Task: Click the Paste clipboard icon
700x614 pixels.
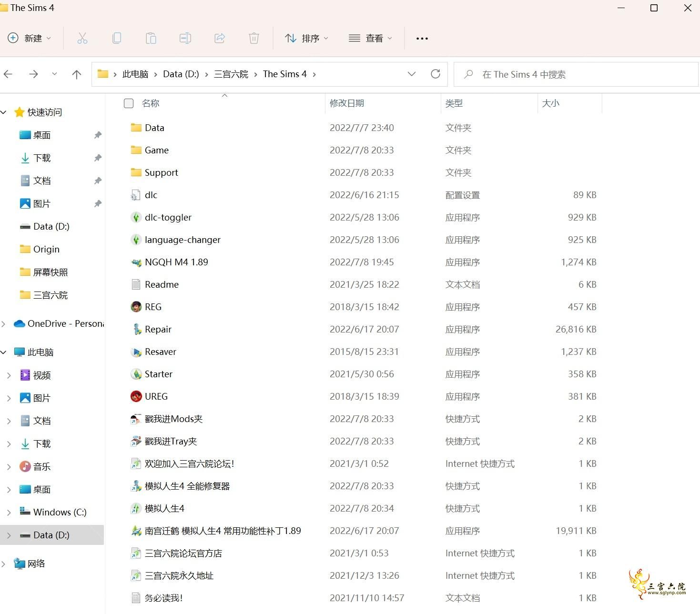Action: coord(151,38)
